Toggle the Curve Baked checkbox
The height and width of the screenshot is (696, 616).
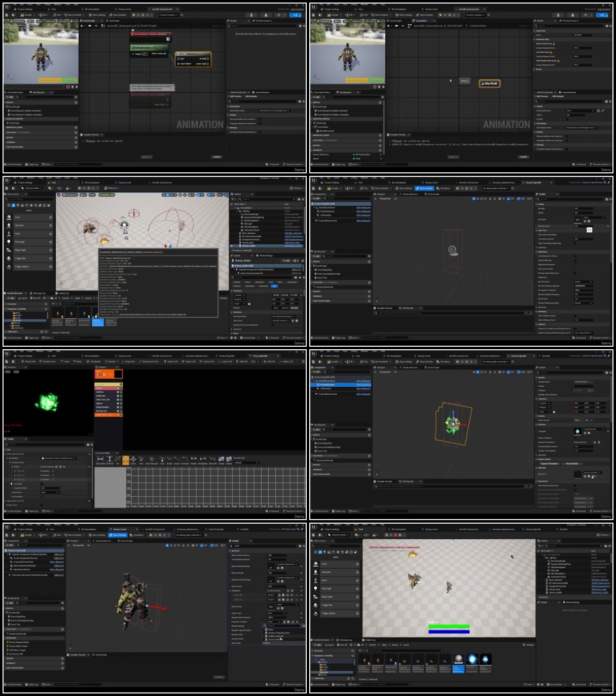click(42, 497)
